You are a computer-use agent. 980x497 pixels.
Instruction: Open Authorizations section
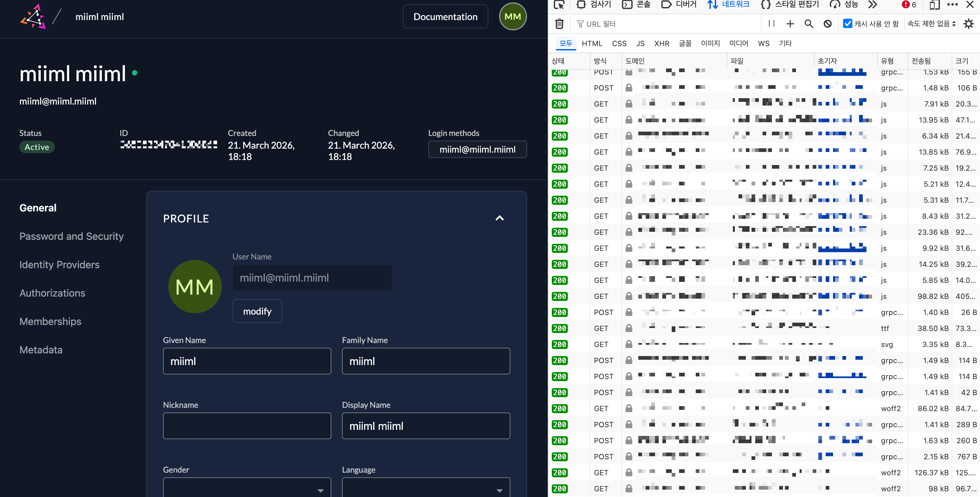point(52,293)
